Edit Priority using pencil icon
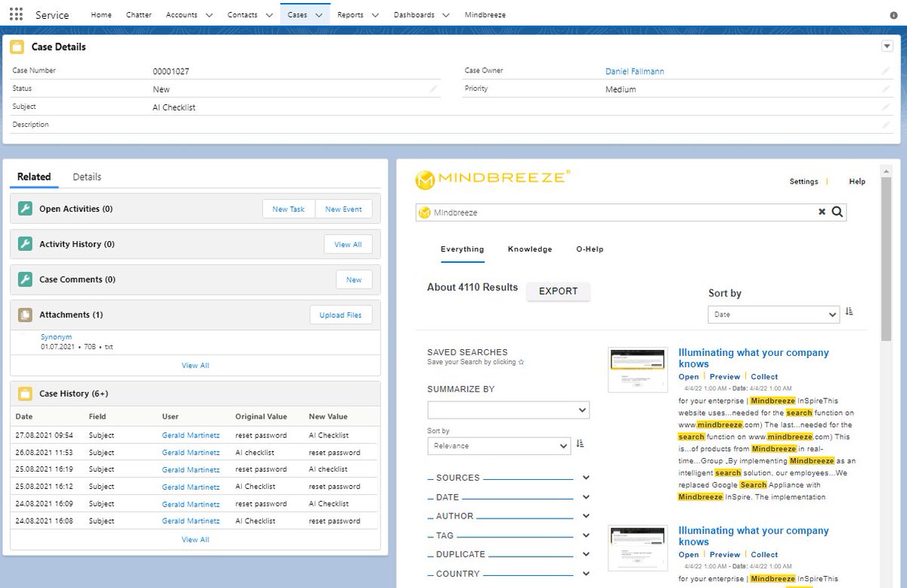This screenshot has width=907, height=588. pos(885,89)
